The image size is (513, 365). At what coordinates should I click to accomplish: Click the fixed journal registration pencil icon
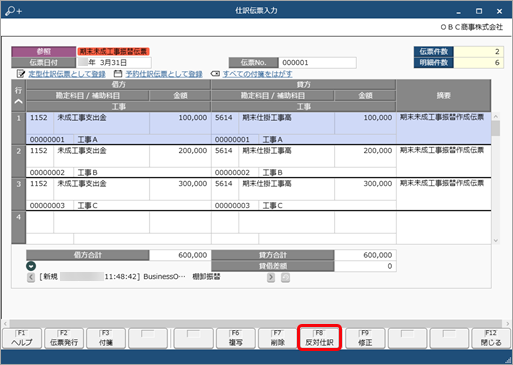pos(21,74)
